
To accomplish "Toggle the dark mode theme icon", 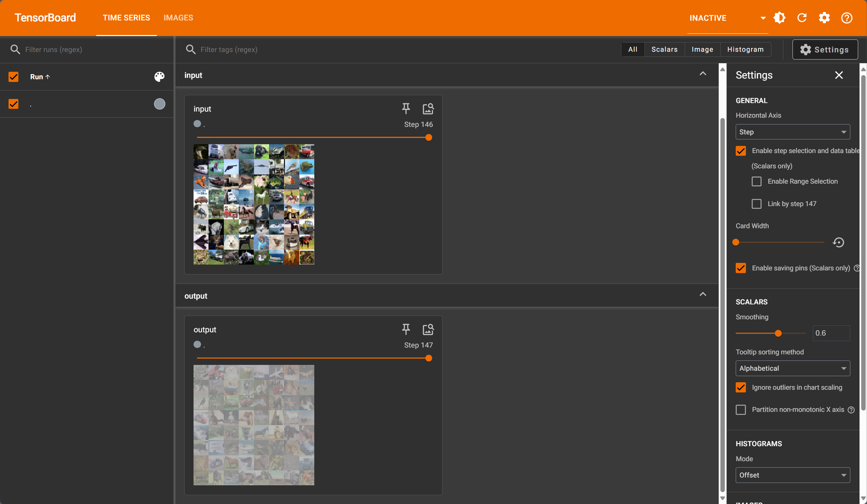I will tap(779, 18).
